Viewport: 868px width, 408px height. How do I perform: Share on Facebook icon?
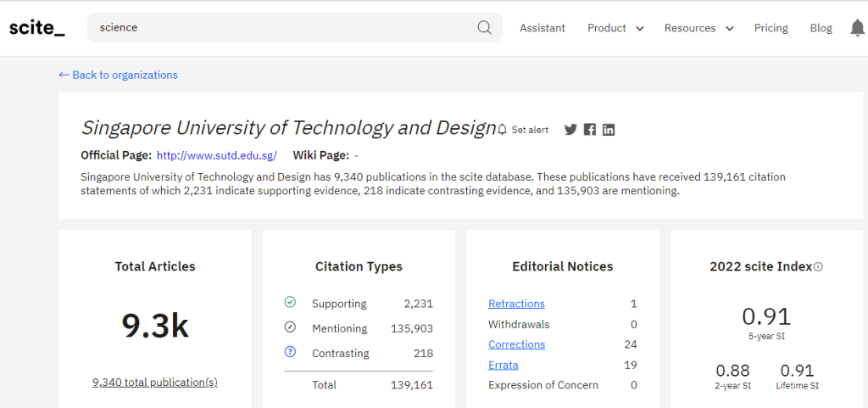click(590, 130)
